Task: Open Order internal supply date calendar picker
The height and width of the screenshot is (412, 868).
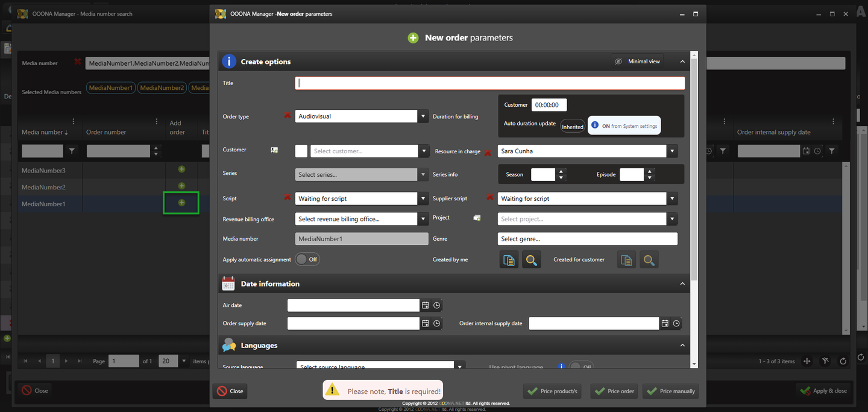Action: pyautogui.click(x=665, y=323)
